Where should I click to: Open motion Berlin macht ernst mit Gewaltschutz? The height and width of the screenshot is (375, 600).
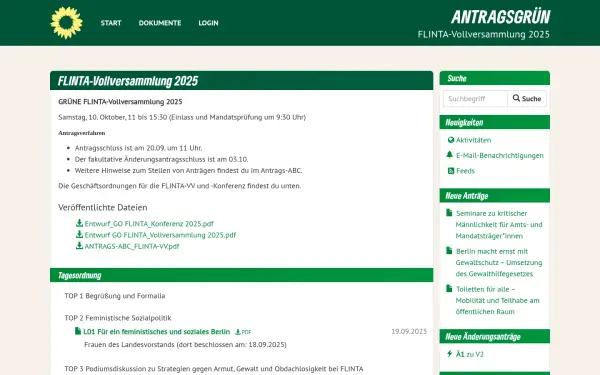pos(499,262)
